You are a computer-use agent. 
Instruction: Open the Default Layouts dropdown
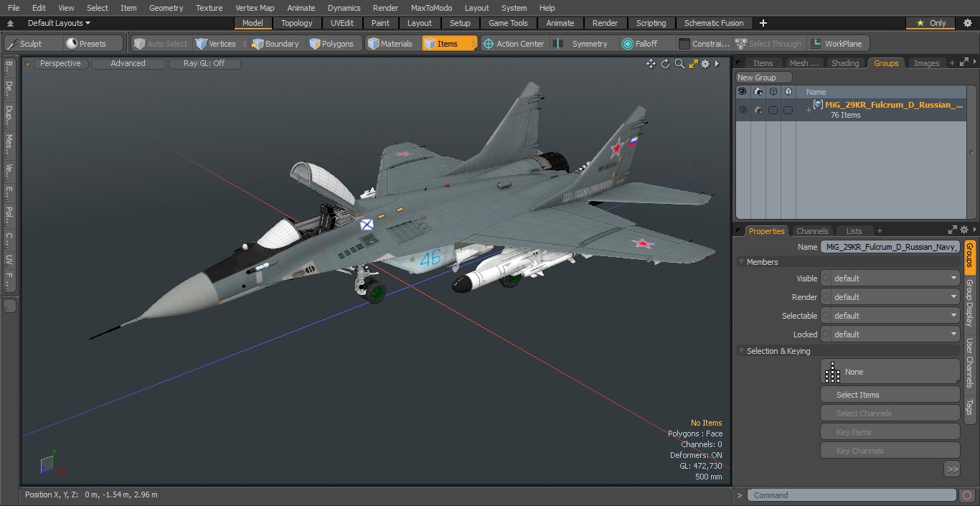[x=59, y=23]
